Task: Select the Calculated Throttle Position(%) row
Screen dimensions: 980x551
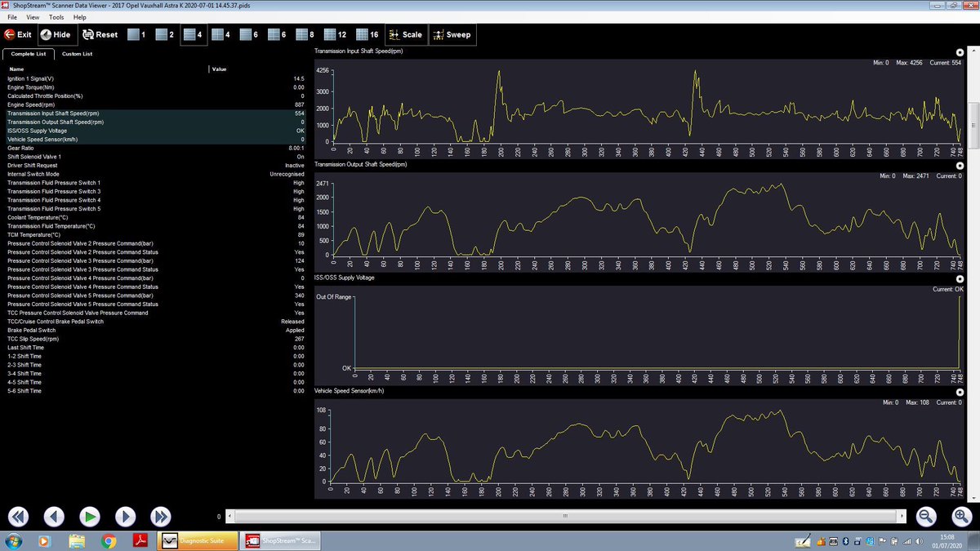Action: [x=155, y=96]
